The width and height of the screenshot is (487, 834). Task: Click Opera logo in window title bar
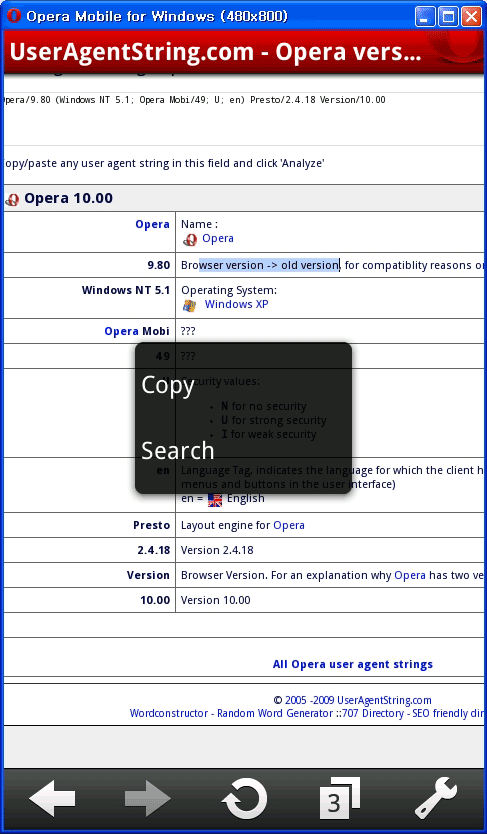(x=14, y=16)
